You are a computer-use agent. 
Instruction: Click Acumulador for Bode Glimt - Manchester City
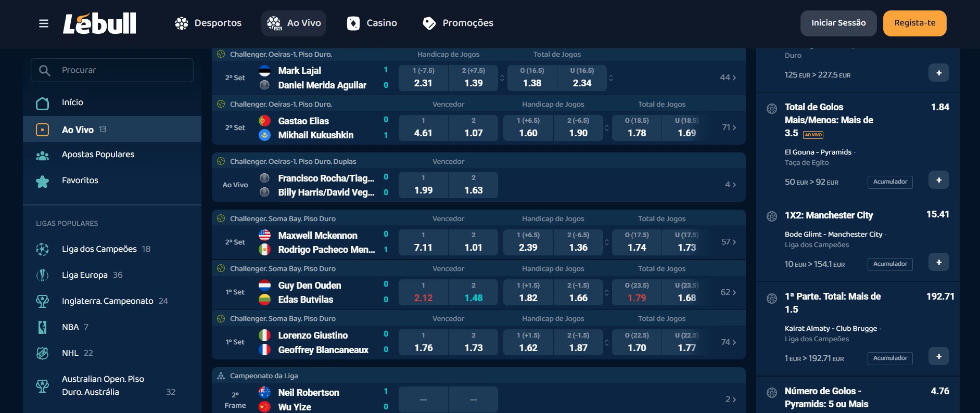click(x=890, y=264)
